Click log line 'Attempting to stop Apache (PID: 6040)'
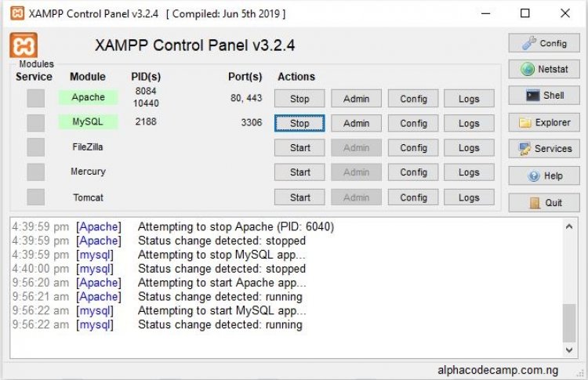 (236, 226)
